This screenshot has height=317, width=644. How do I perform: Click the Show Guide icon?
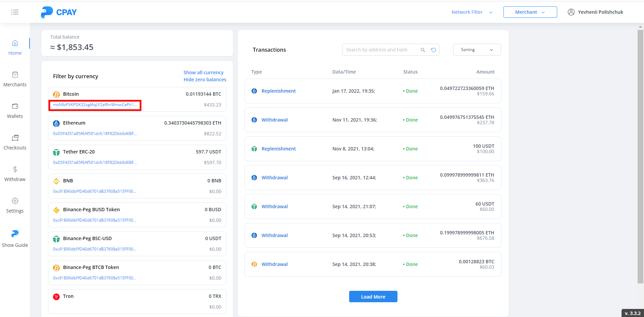tap(15, 234)
